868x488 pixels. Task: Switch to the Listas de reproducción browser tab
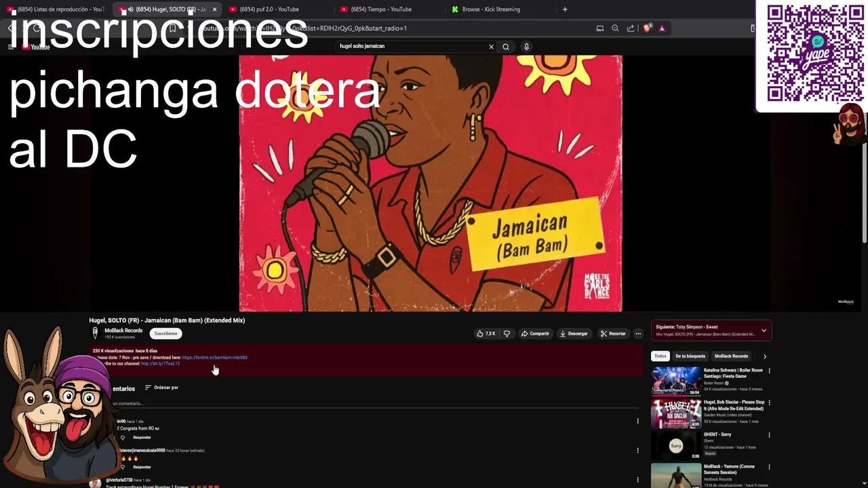tap(57, 9)
